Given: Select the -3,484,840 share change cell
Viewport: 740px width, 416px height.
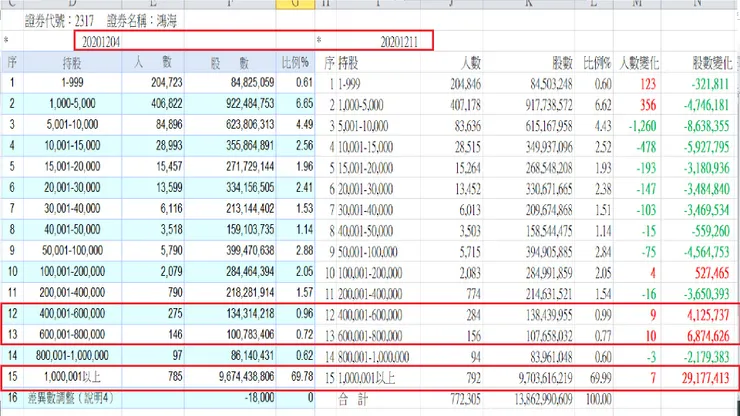Looking at the screenshot, I should (x=706, y=189).
